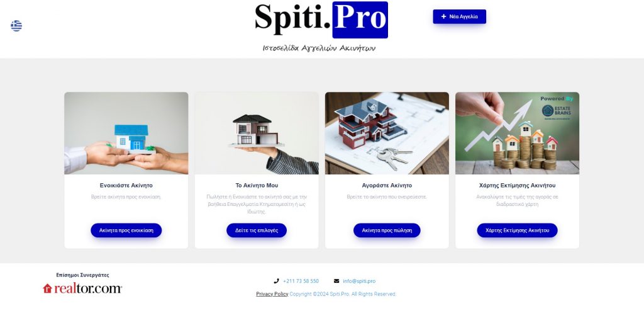This screenshot has height=313, width=644.
Task: Open Ακίνητα προς πώληση button
Action: 387,230
